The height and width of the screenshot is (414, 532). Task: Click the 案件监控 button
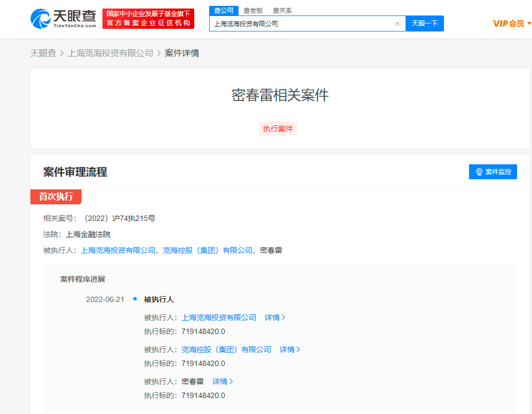coord(493,172)
